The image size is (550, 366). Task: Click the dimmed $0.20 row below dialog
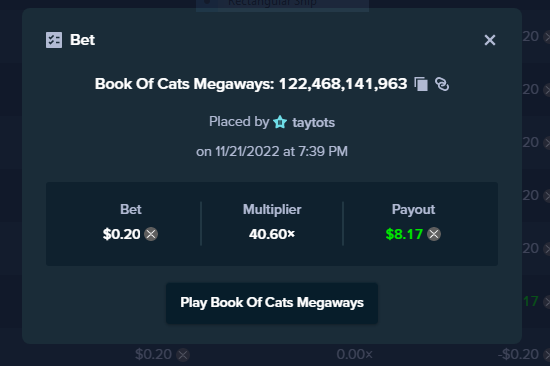click(153, 354)
